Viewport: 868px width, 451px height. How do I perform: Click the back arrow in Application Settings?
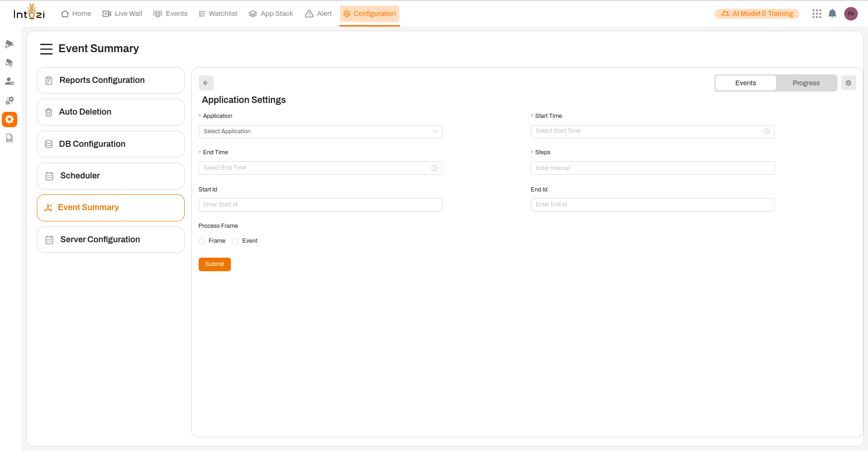206,83
